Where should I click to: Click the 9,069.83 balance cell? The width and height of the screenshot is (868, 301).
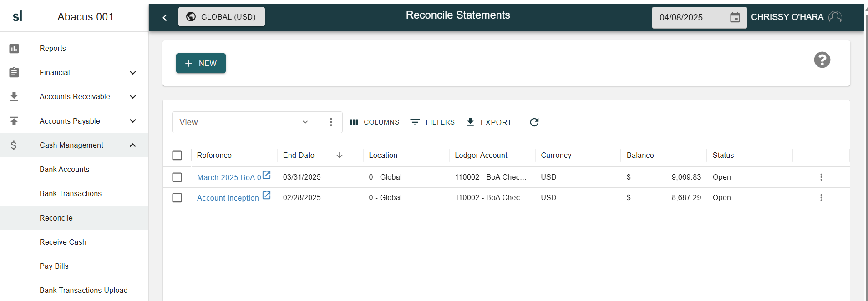tap(686, 177)
